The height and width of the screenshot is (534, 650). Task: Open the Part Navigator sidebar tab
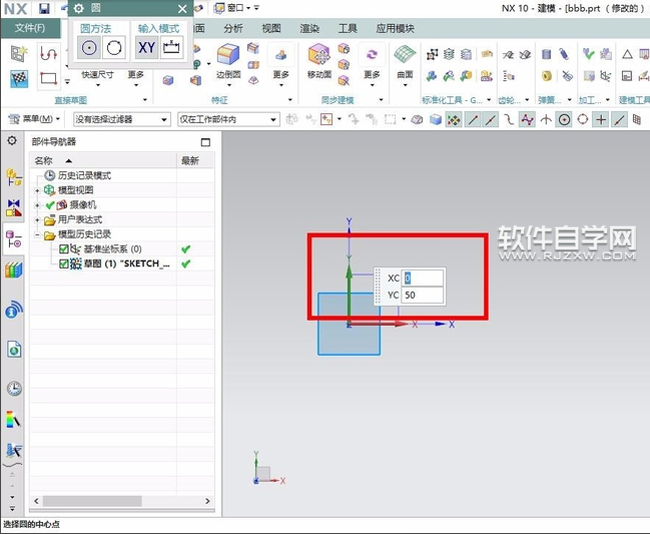click(14, 240)
